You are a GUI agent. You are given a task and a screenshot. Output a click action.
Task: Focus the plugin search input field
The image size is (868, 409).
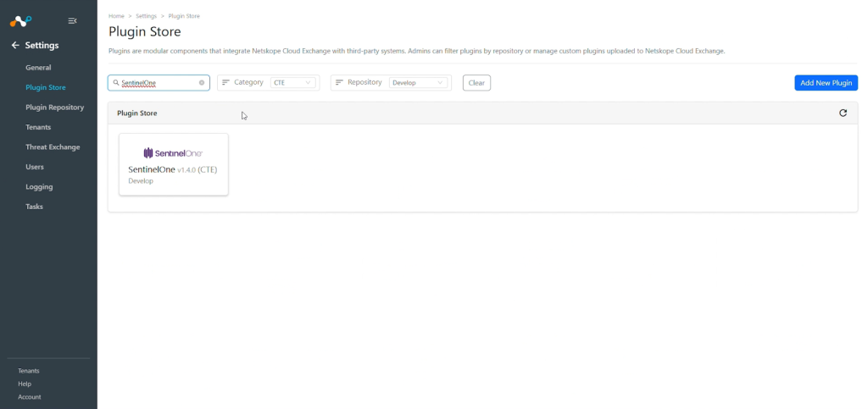pos(159,82)
